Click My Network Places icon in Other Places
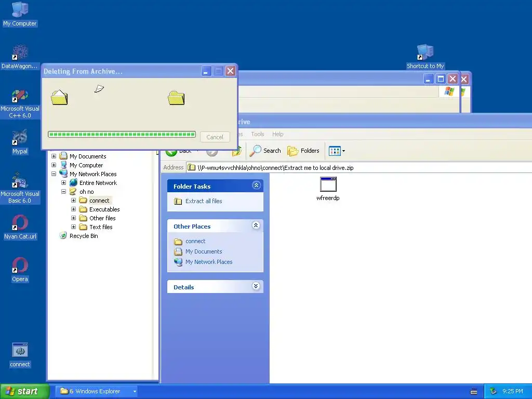This screenshot has height=399, width=532. tap(178, 262)
